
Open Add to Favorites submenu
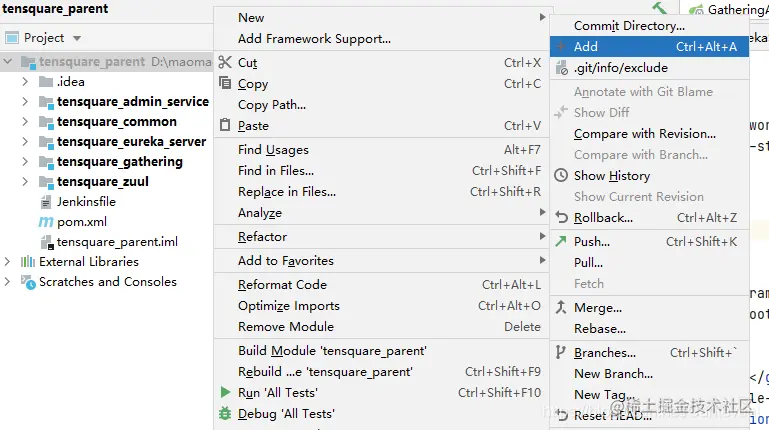click(x=382, y=261)
